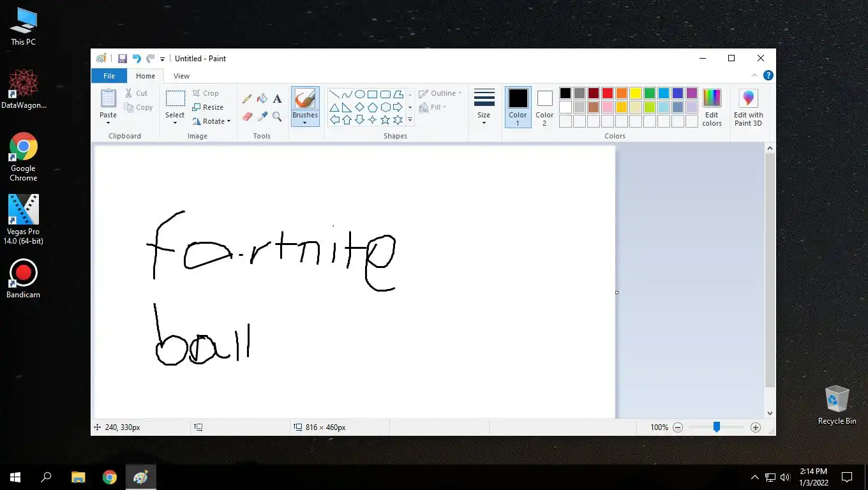This screenshot has height=490, width=868.
Task: Open the Select dropdown arrow
Action: [x=175, y=122]
